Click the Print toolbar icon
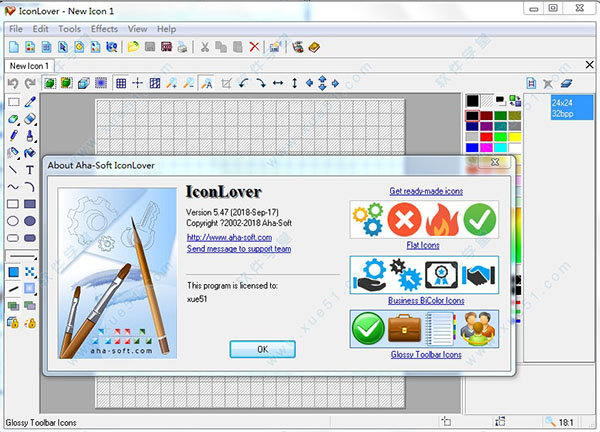Screen dimensions: 600x432 [x=183, y=47]
